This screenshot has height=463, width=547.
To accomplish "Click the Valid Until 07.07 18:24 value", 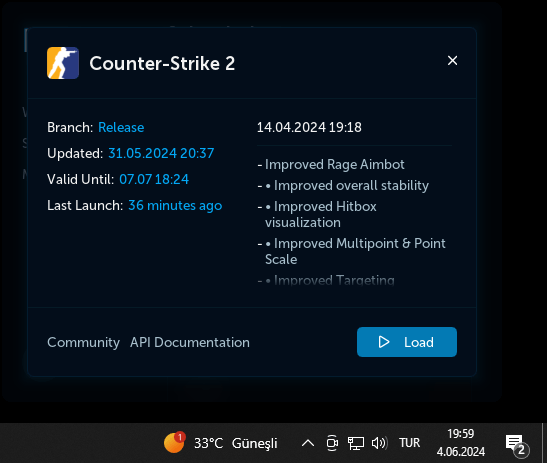I will pos(154,179).
